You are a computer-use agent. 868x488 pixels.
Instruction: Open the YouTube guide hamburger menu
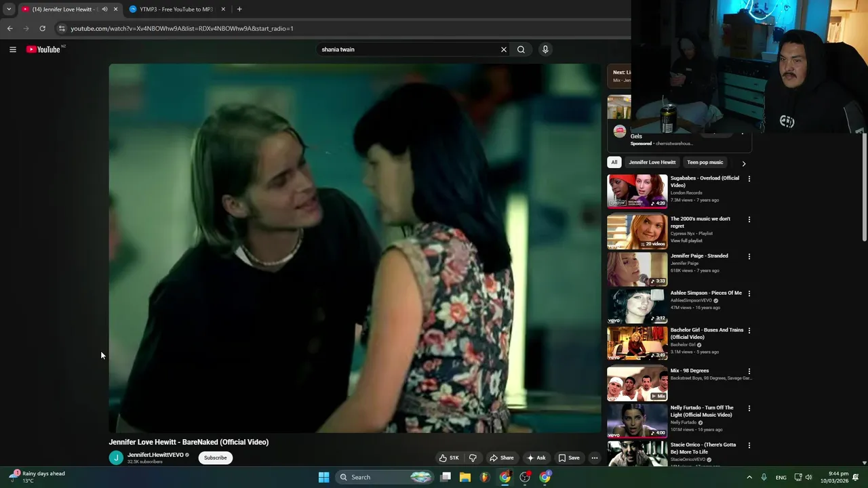coord(12,49)
